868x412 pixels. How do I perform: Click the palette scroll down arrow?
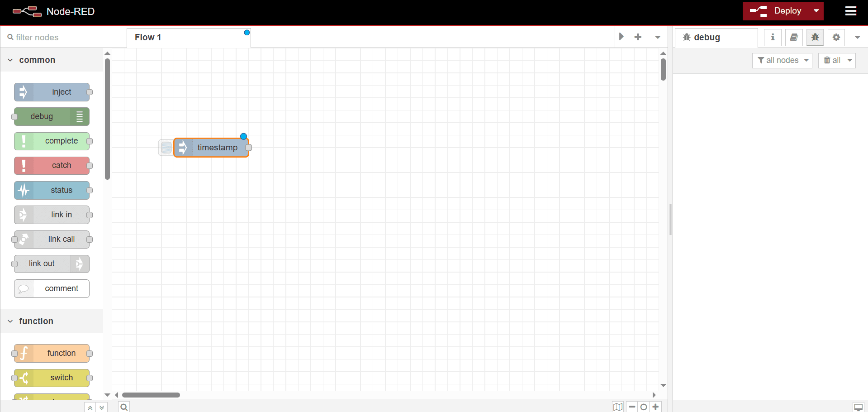(107, 395)
